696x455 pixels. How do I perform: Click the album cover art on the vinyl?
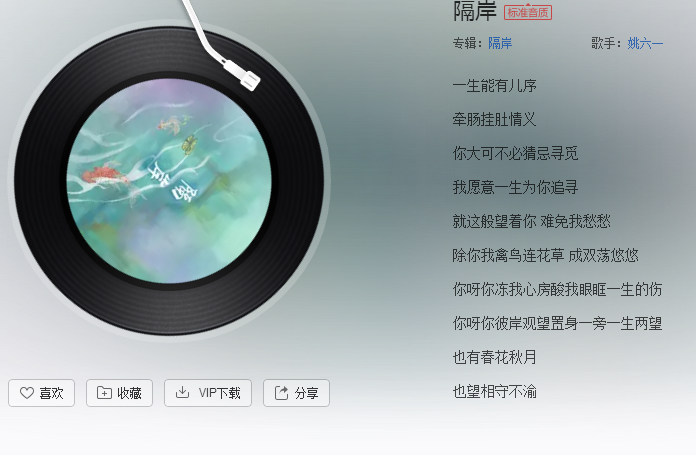coord(169,181)
